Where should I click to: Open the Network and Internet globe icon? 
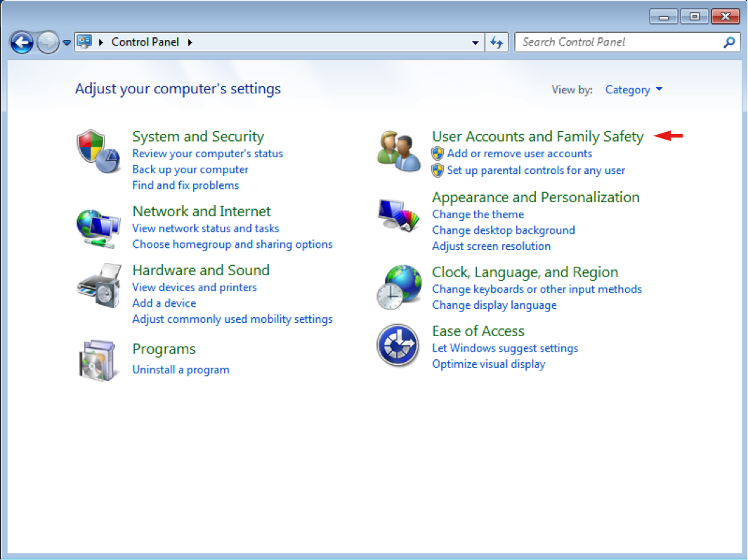[x=97, y=227]
